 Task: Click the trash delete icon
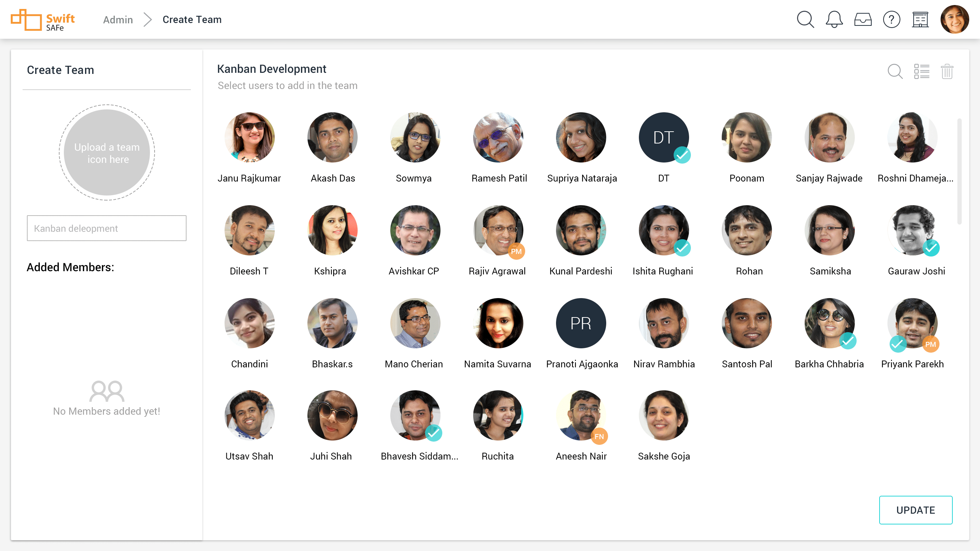pyautogui.click(x=947, y=71)
